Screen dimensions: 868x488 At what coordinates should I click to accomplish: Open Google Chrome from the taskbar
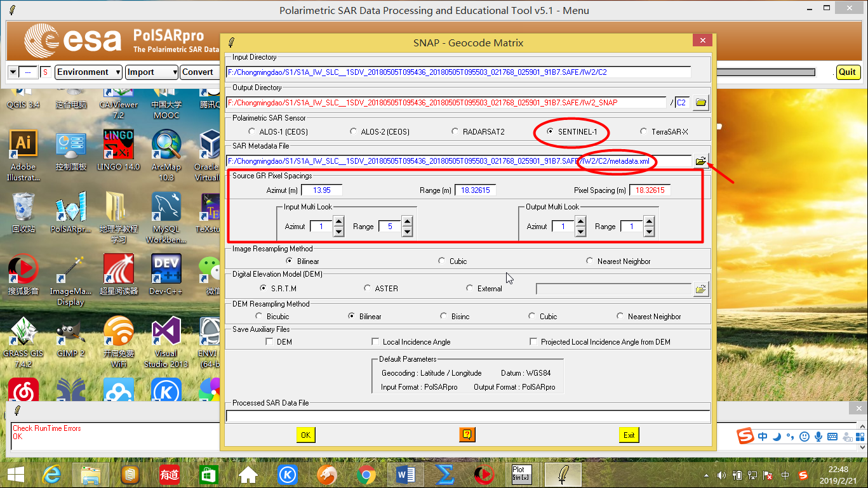coord(366,474)
